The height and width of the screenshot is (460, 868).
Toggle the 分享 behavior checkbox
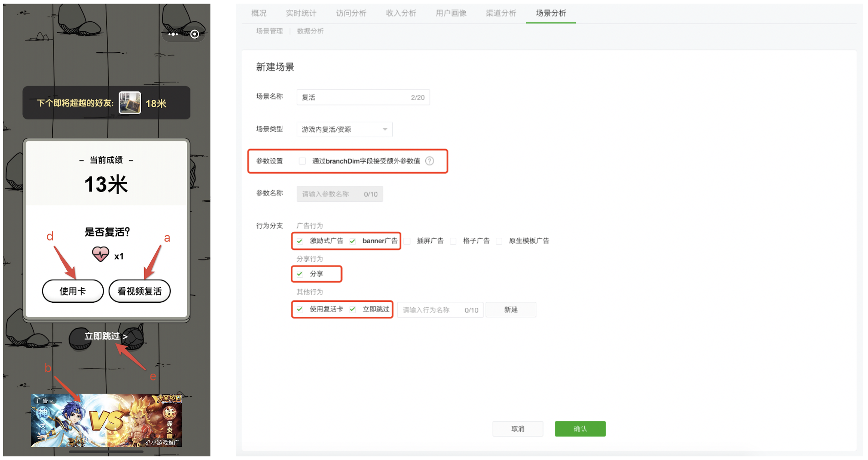click(300, 274)
